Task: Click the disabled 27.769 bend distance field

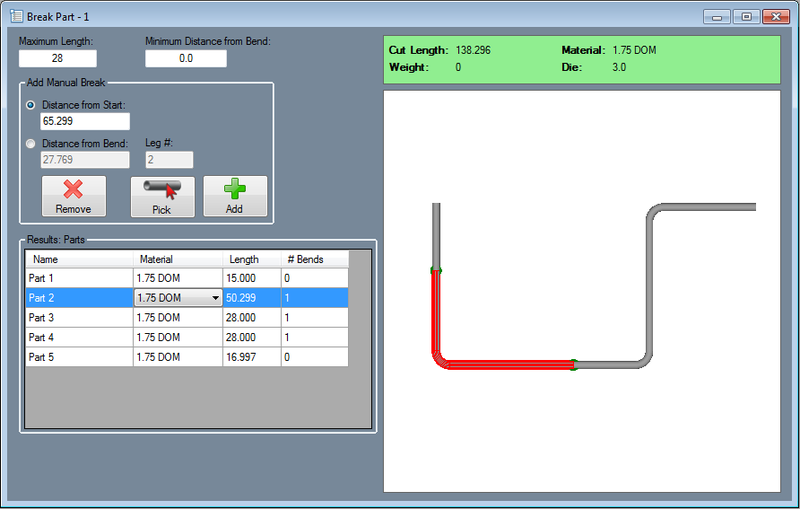Action: point(85,160)
